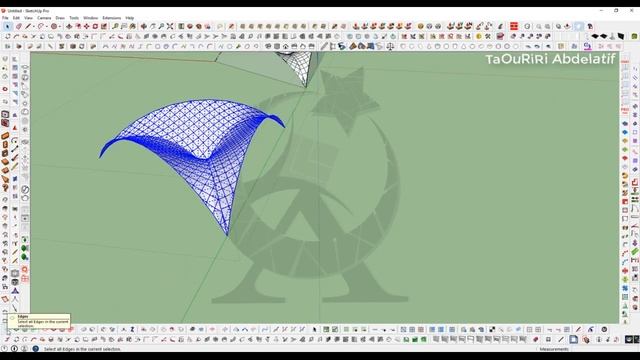
Task: Click the circle-slash icon in left toolbar
Action: pyautogui.click(x=25, y=190)
